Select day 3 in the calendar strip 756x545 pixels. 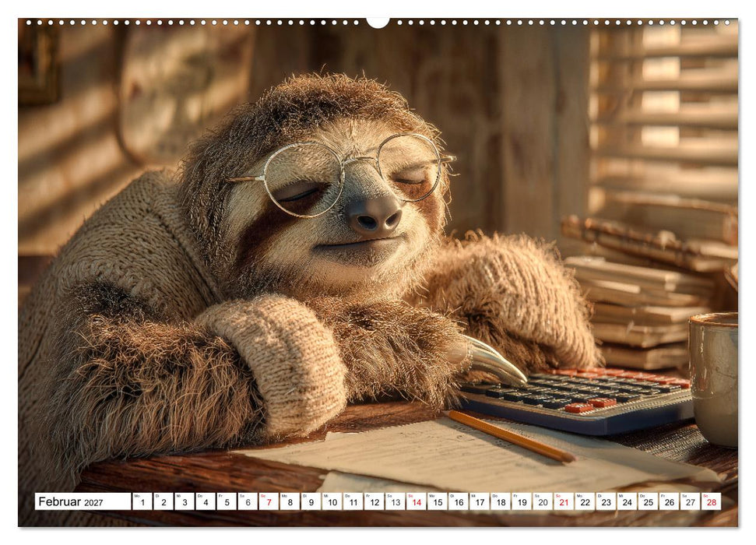(185, 501)
